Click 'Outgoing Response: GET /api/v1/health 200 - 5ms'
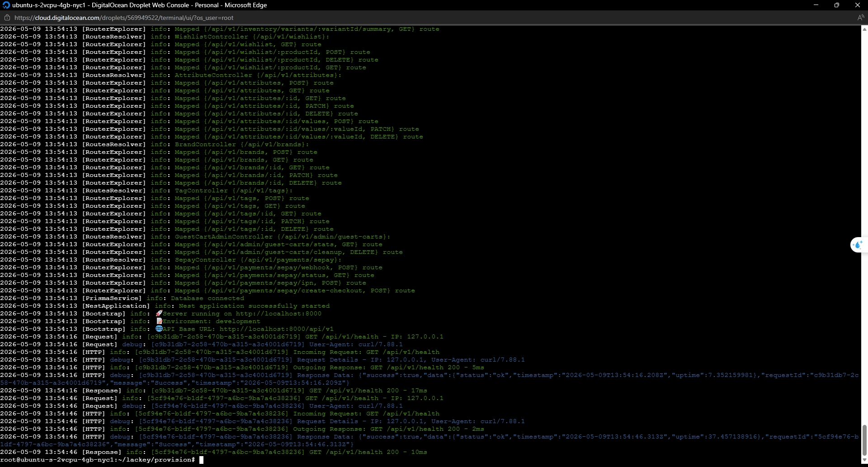 click(388, 367)
